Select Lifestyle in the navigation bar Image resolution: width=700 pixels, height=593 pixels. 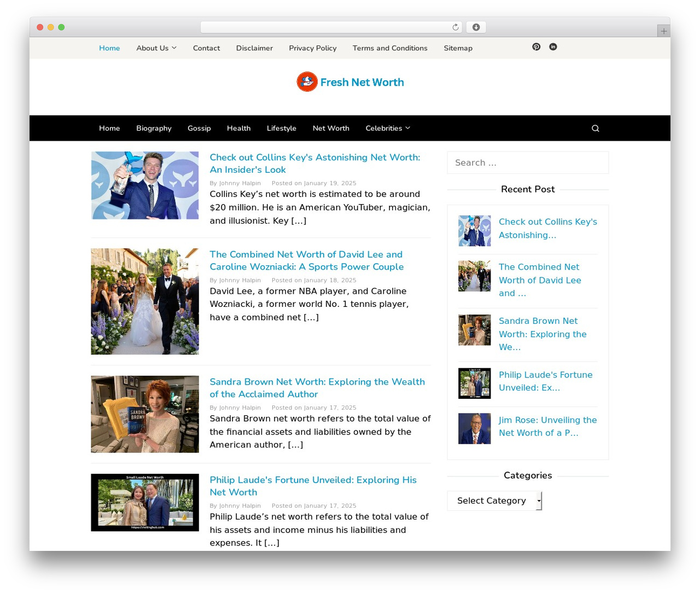pyautogui.click(x=282, y=129)
